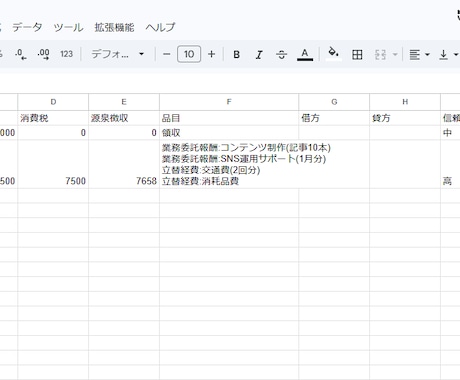Toggle bold formatting
Screen dimensions: 460x380
tap(236, 54)
